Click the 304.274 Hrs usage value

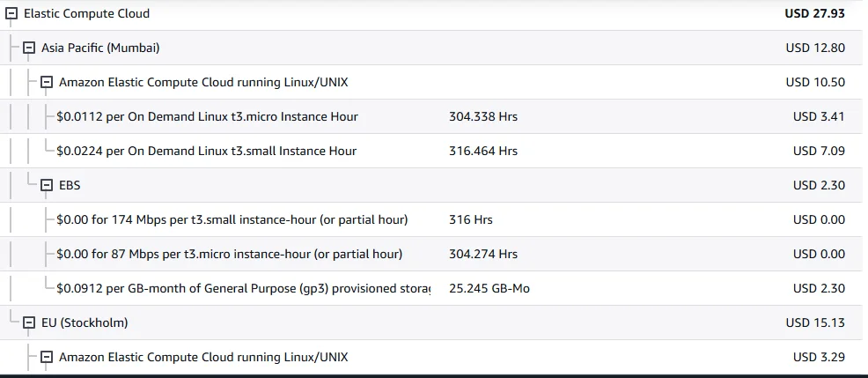click(x=483, y=255)
